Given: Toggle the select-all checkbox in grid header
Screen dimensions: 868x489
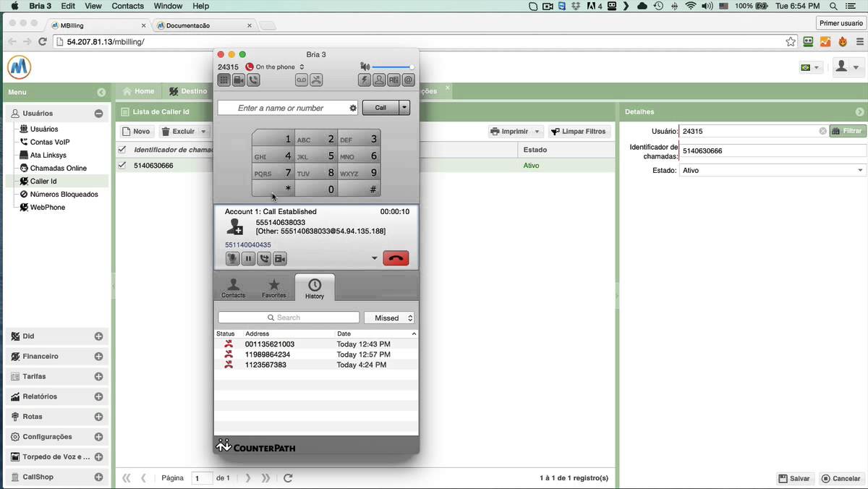Looking at the screenshot, I should click(122, 150).
